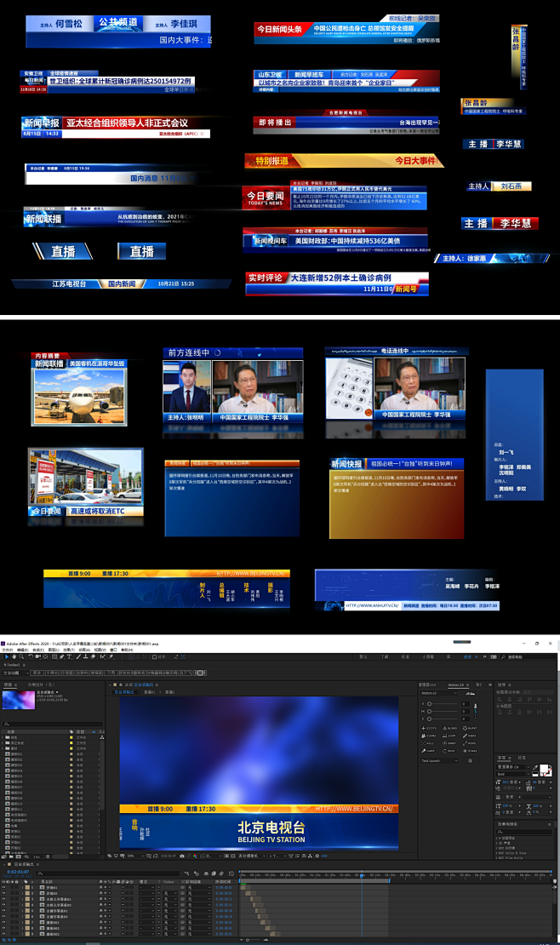Open the 编辑(E) menu

[23, 650]
